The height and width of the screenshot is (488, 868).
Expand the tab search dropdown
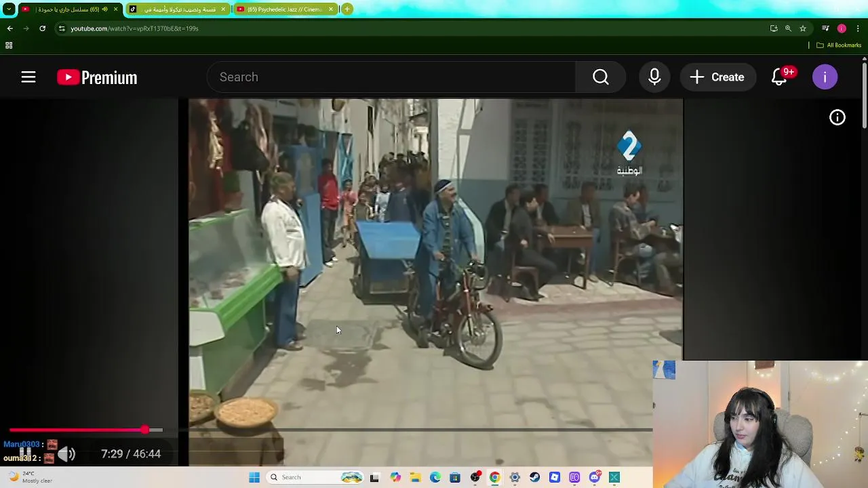coord(9,9)
